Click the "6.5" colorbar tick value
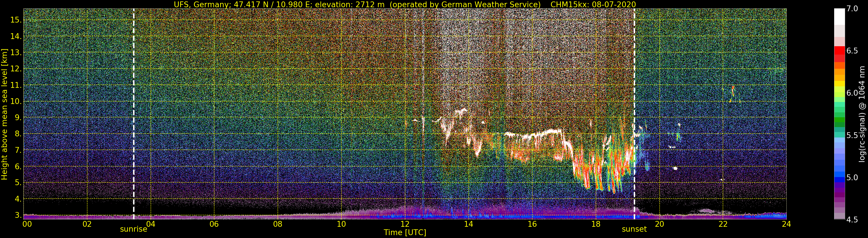The image size is (868, 238). pyautogui.click(x=852, y=51)
